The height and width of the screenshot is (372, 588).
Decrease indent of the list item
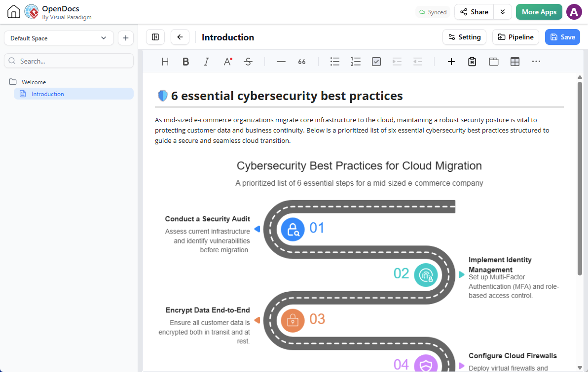click(x=418, y=62)
